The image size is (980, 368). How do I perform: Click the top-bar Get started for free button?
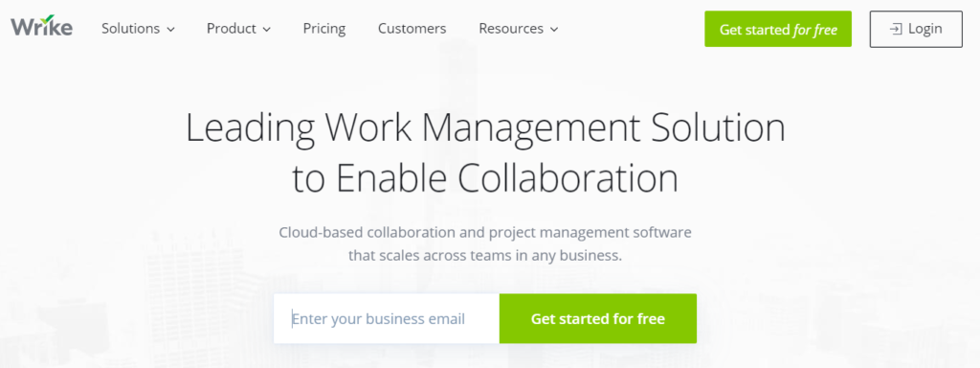click(778, 29)
